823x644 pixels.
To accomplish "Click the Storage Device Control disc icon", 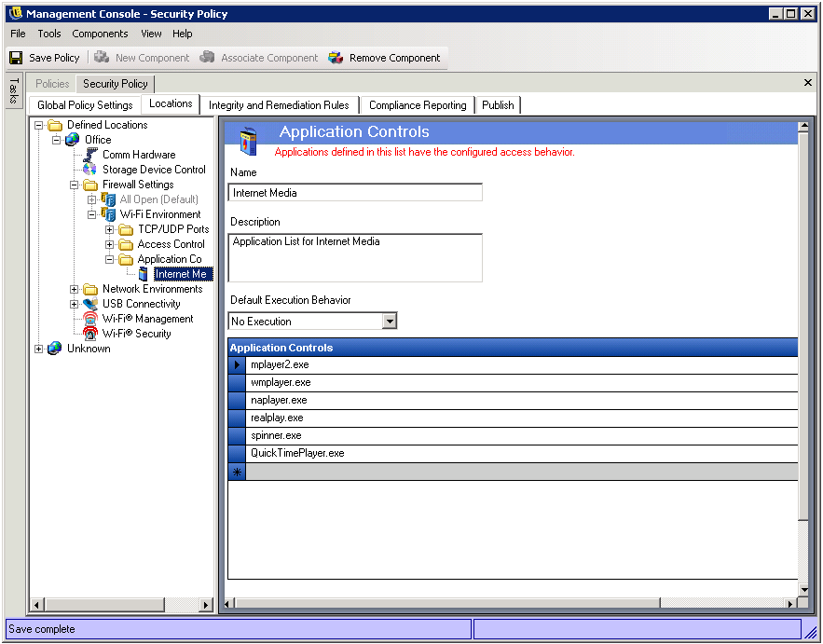I will click(90, 169).
